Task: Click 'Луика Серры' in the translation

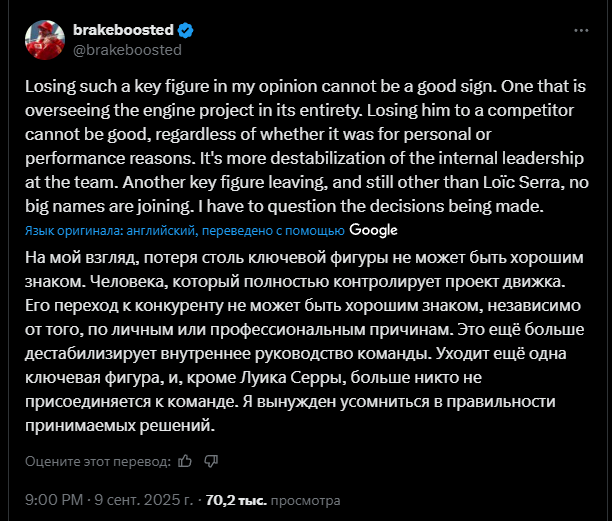Action: (x=293, y=378)
